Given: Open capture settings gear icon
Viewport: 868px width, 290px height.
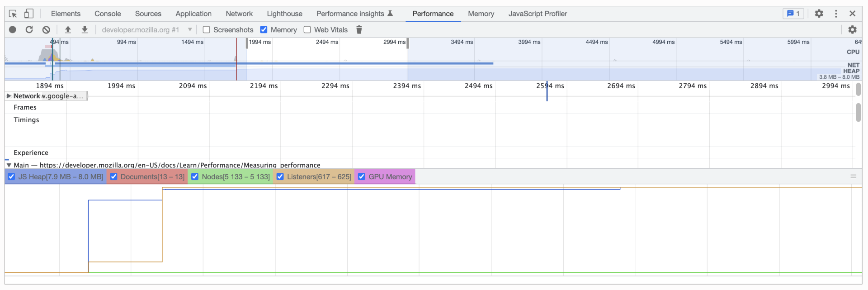Looking at the screenshot, I should click(852, 30).
